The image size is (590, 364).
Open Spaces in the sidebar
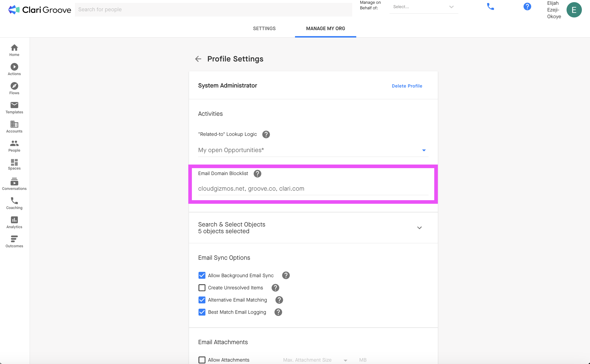click(14, 165)
